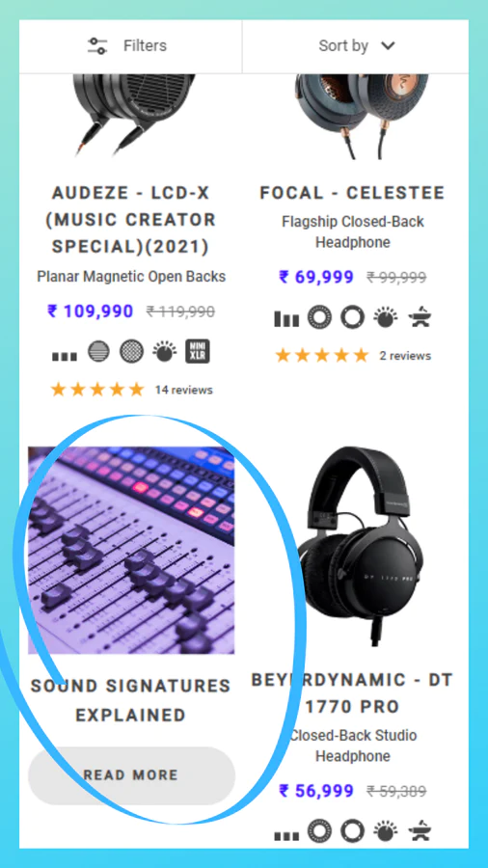Open the mixing console thumbnail image
The height and width of the screenshot is (868, 488).
pyautogui.click(x=131, y=551)
